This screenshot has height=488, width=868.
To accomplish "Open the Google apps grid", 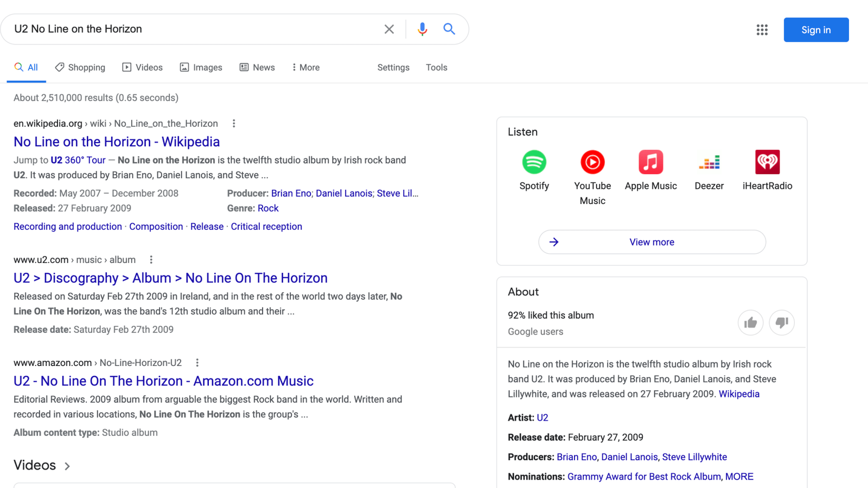I will (x=762, y=30).
